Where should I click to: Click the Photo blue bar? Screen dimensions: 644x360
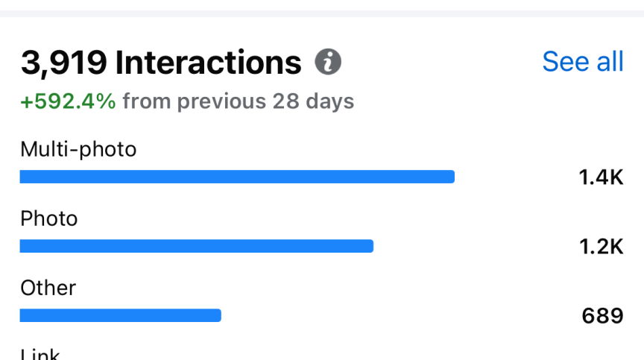click(196, 246)
